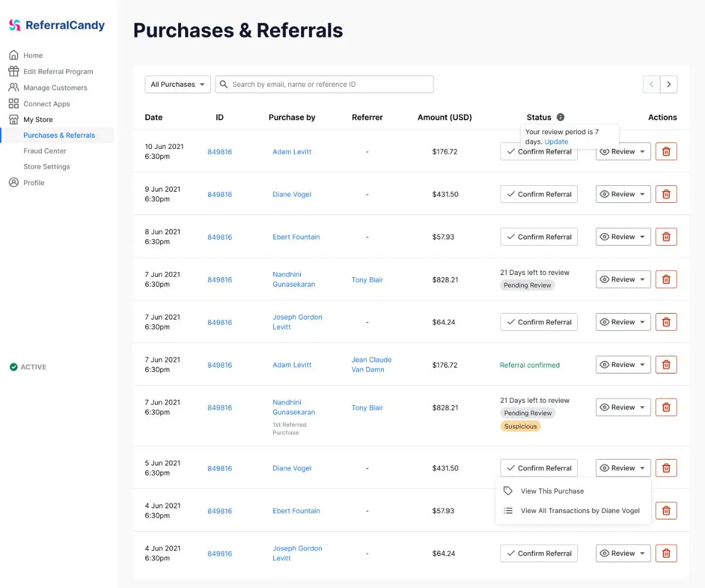The width and height of the screenshot is (705, 588).
Task: Open Connect Apps sidebar item
Action: pyautogui.click(x=46, y=104)
